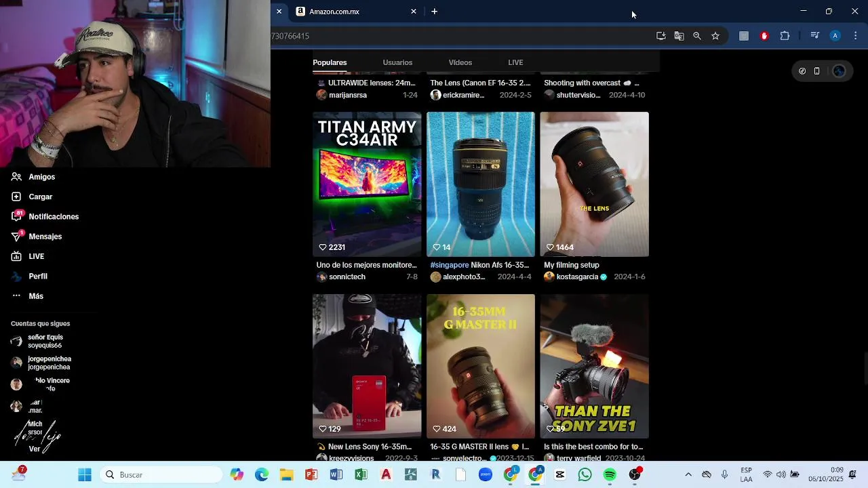Open the media controls music icon
The width and height of the screenshot is (868, 488).
coord(815,36)
